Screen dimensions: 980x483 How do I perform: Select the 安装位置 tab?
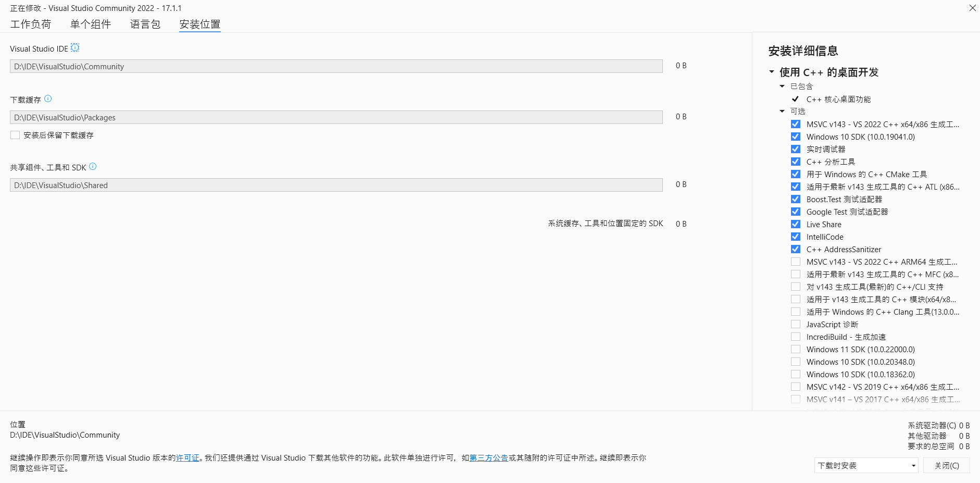200,24
